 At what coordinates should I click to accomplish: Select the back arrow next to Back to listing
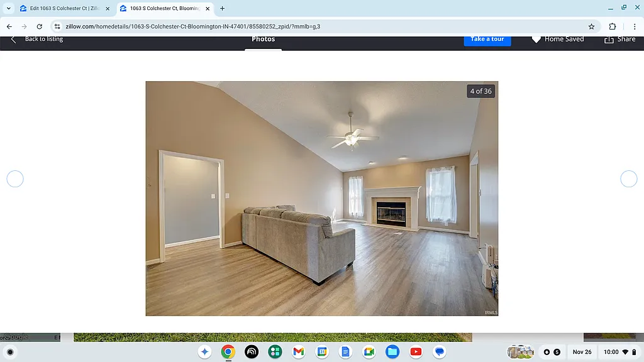pyautogui.click(x=13, y=39)
